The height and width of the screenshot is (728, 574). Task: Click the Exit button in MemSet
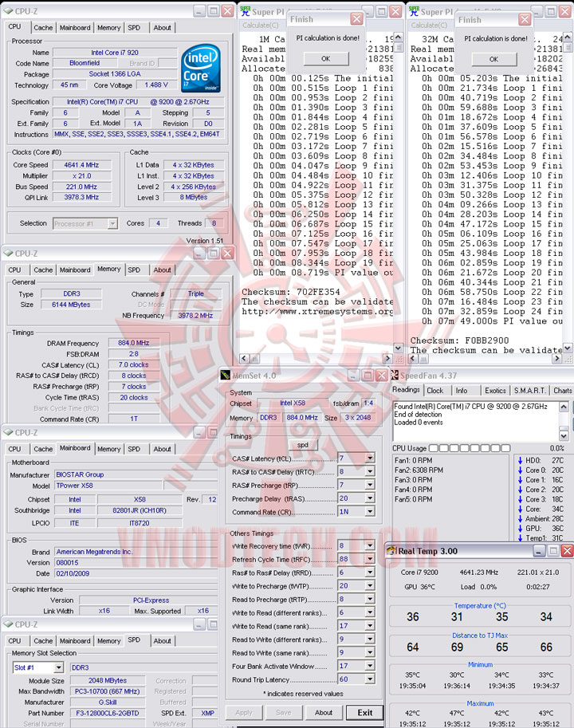tap(364, 713)
